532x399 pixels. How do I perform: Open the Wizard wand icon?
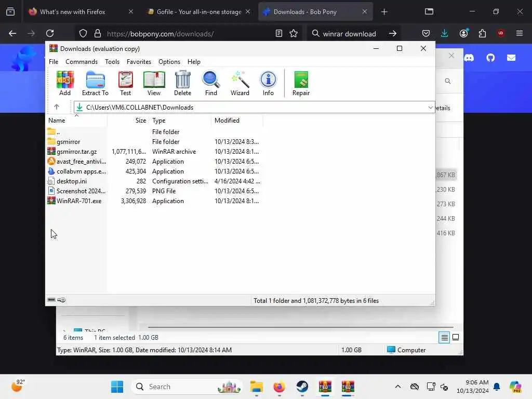pos(240,84)
